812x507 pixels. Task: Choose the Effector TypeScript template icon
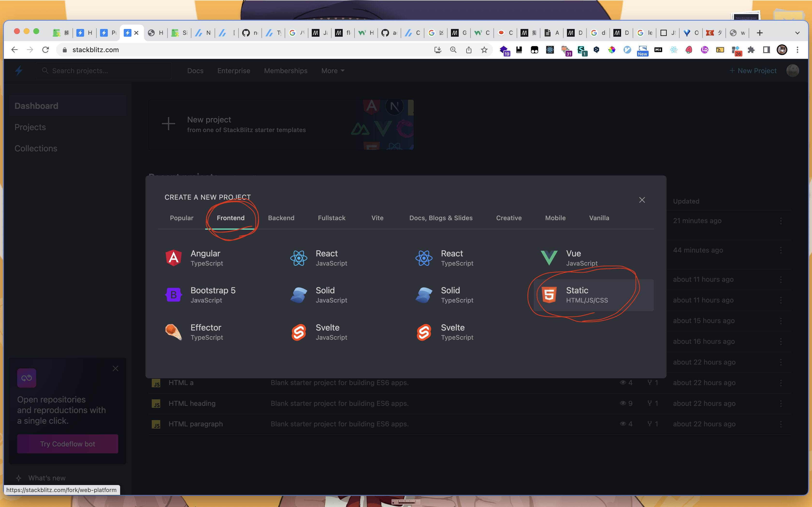[174, 332]
